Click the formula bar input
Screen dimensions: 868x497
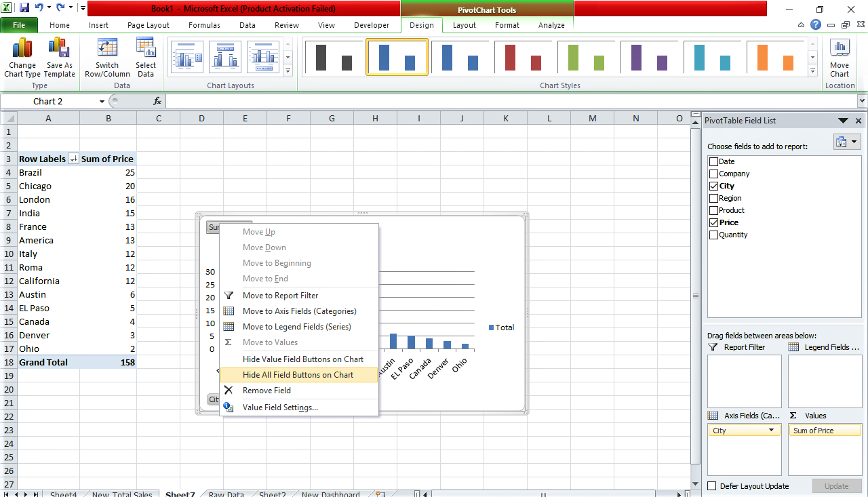511,101
